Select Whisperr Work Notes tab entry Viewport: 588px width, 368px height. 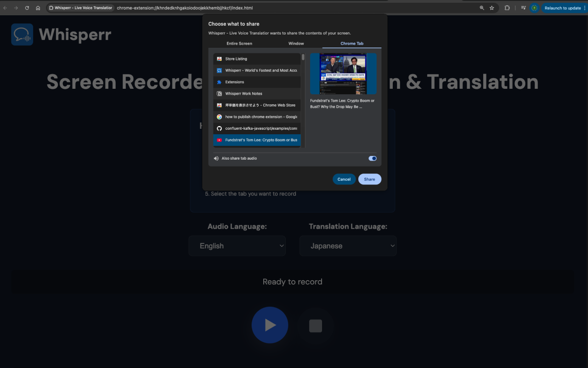tap(257, 93)
